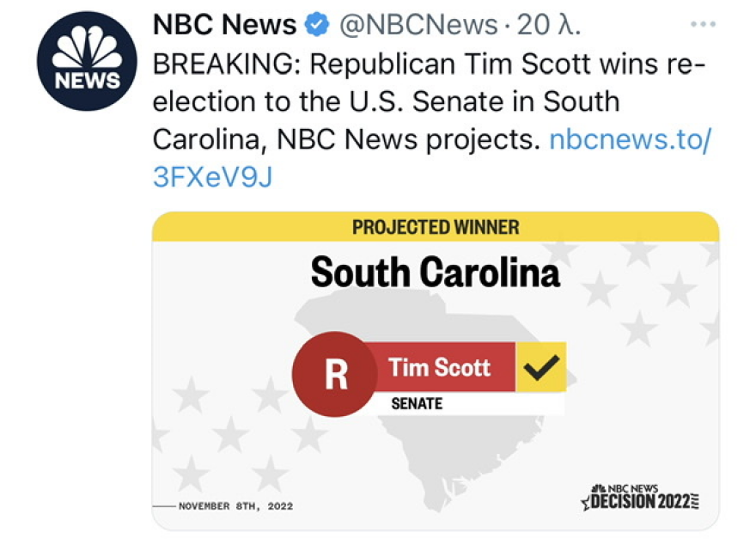Select the red Tim Scott name bar
This screenshot has width=756, height=539.
[440, 368]
